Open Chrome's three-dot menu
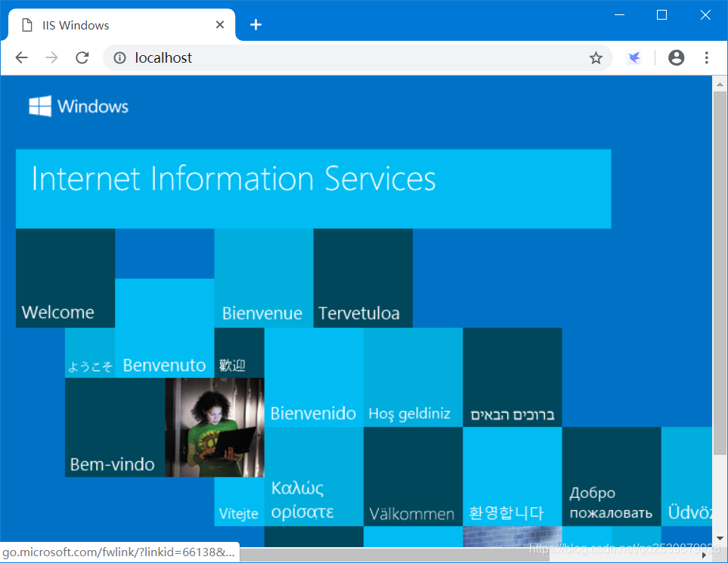Viewport: 728px width, 563px height. 706,57
